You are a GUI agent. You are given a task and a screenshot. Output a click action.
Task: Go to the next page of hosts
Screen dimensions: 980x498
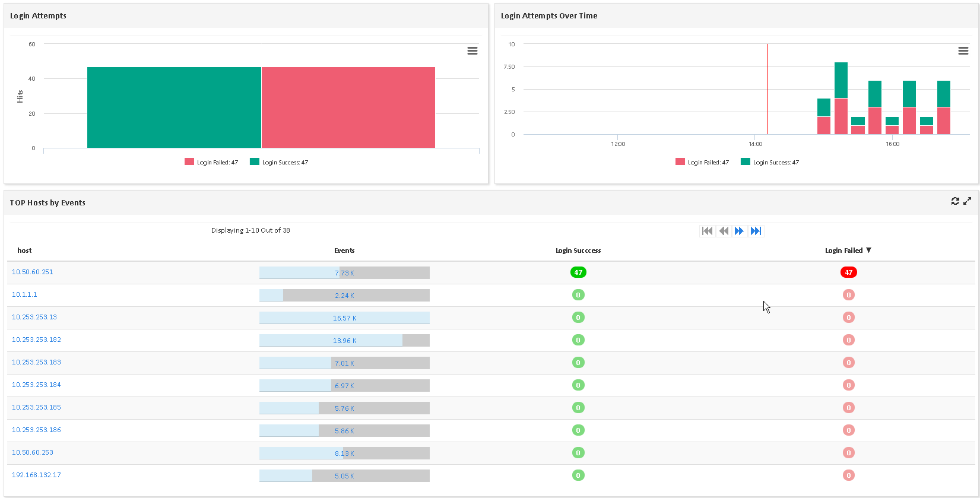739,231
